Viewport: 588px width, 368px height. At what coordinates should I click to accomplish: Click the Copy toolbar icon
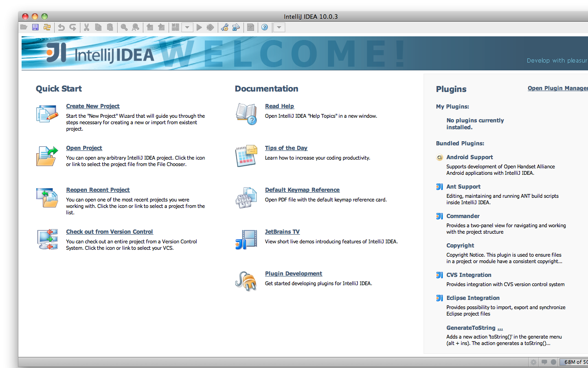(x=98, y=28)
